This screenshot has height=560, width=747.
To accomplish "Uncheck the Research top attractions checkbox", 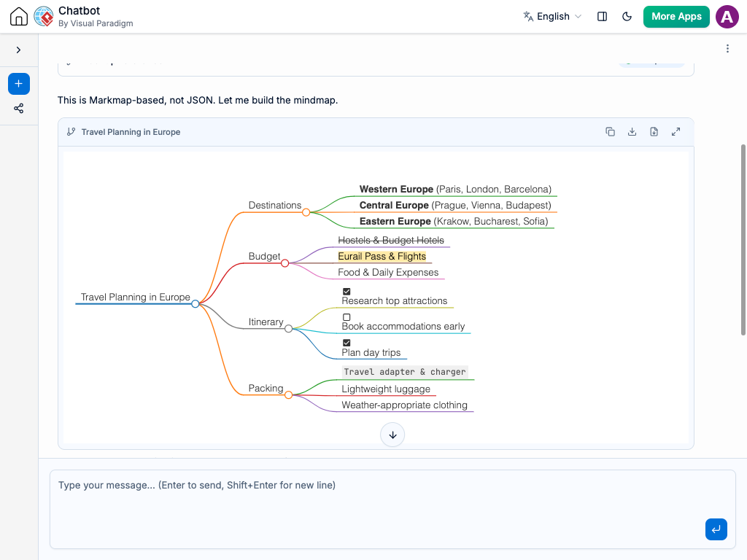I will [x=347, y=292].
